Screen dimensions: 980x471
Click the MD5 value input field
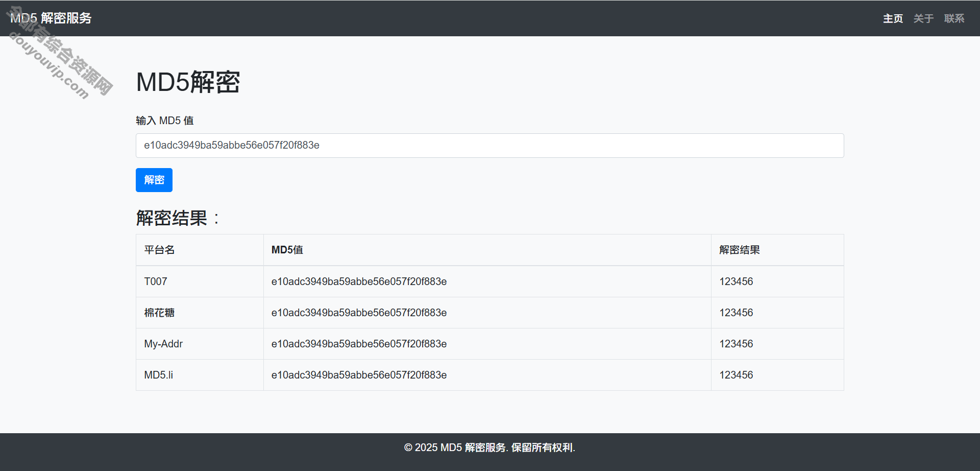tap(489, 146)
